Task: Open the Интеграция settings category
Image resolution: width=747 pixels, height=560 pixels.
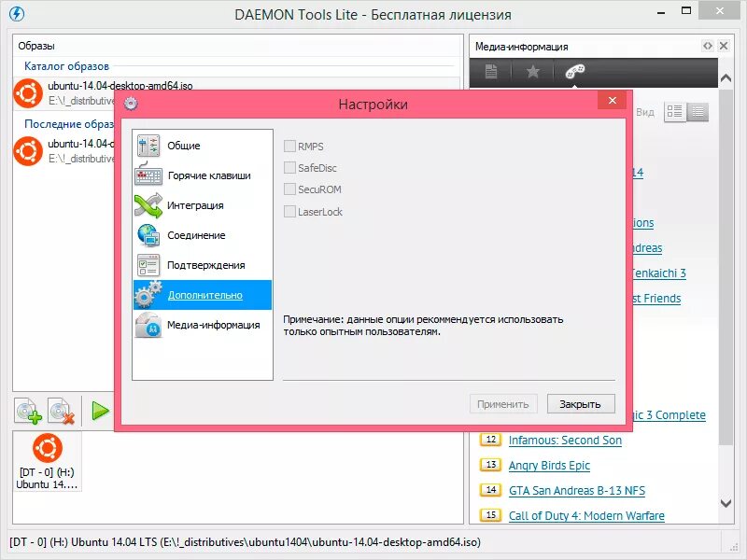Action: point(203,205)
